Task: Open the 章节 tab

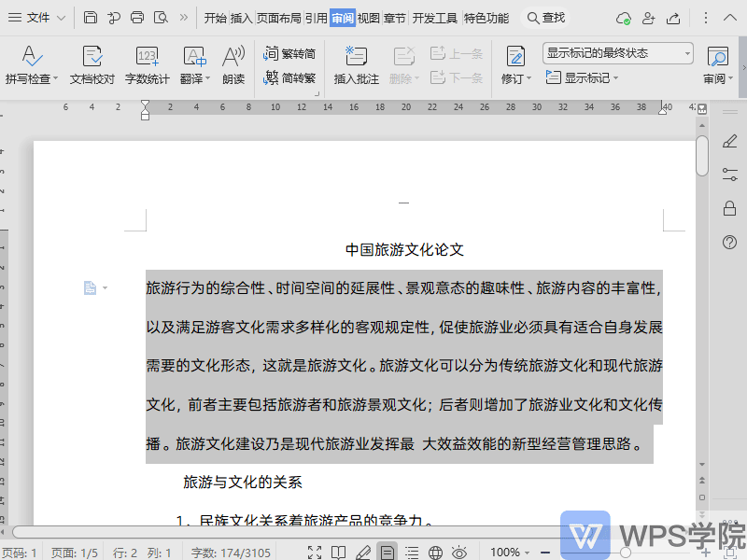Action: pyautogui.click(x=394, y=18)
